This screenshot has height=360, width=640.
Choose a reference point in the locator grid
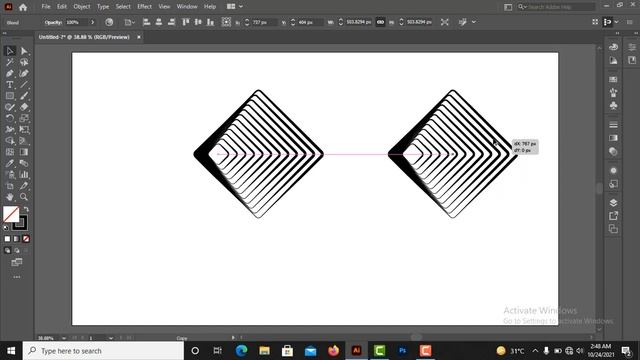[x=226, y=22]
